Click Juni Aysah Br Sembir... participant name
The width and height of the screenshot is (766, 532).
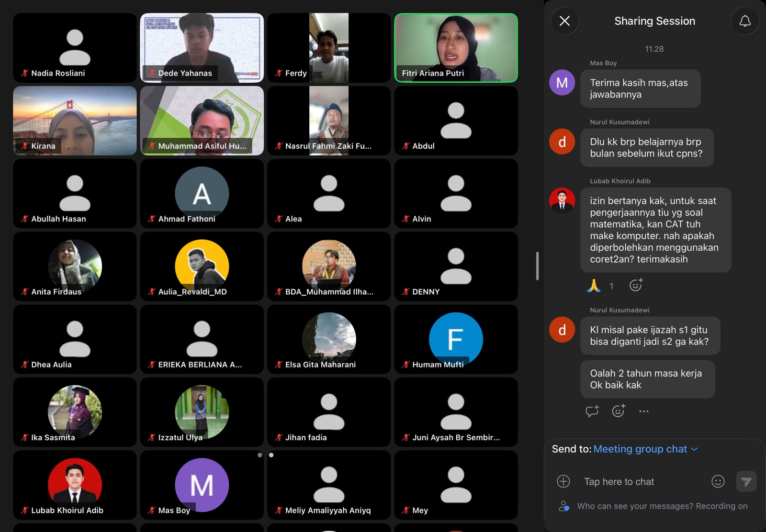click(x=456, y=437)
